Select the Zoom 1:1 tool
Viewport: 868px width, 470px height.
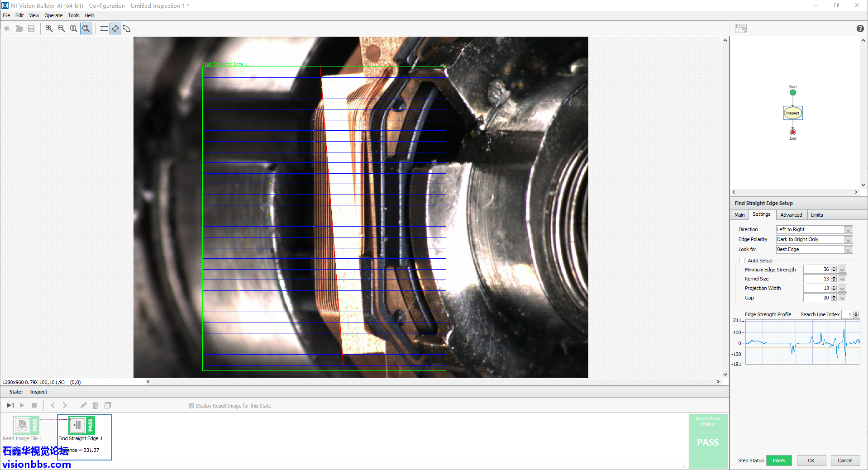(73, 28)
